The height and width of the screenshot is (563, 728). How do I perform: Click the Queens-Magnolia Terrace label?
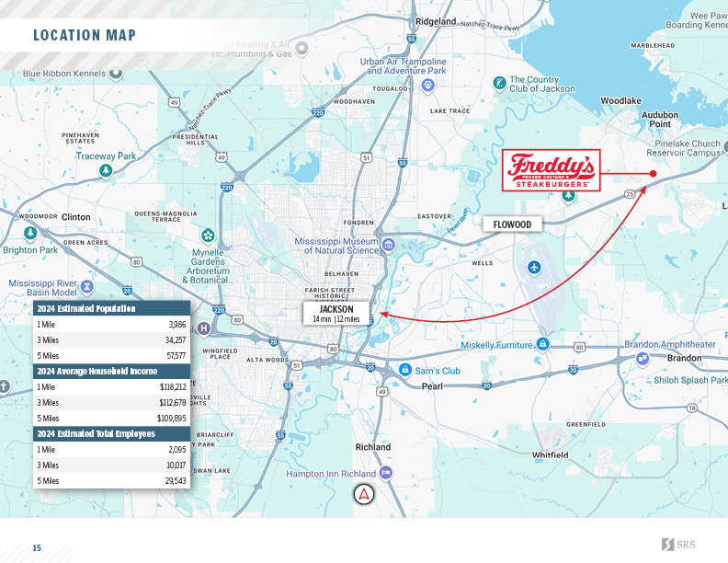165,216
